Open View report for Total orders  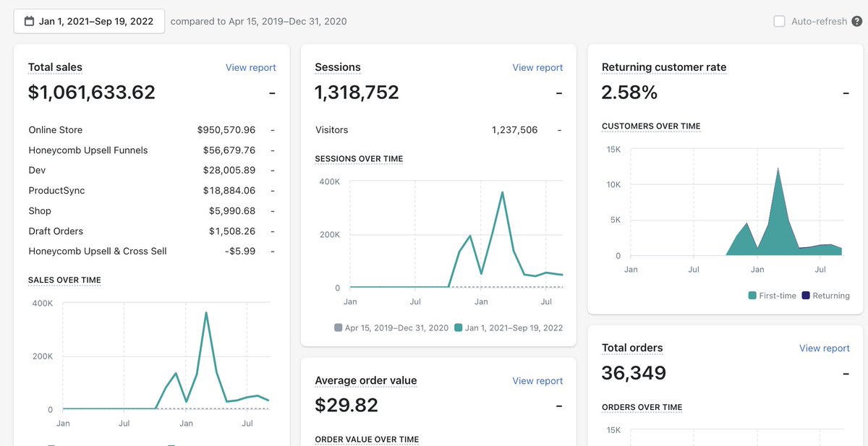[824, 348]
